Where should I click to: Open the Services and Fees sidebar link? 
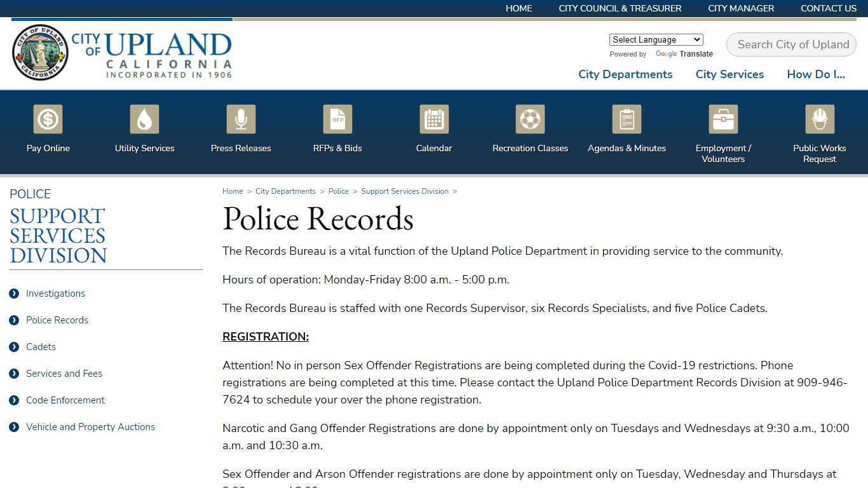click(64, 374)
